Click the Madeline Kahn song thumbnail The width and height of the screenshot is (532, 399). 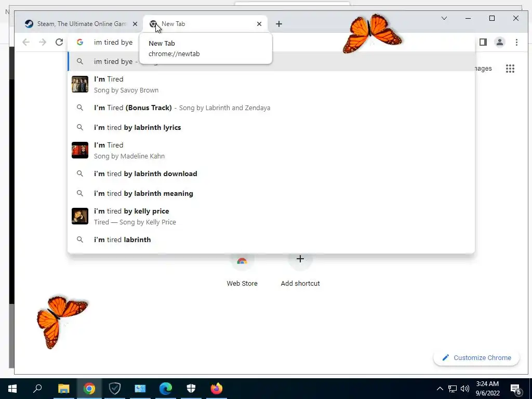point(80,150)
